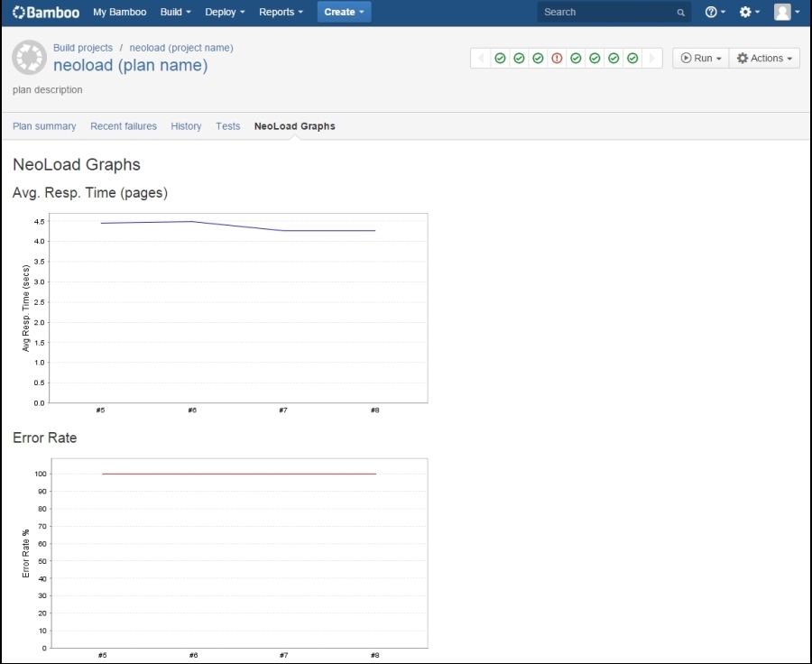Click the Error Rate line chart
This screenshot has height=664, width=812.
(x=225, y=558)
